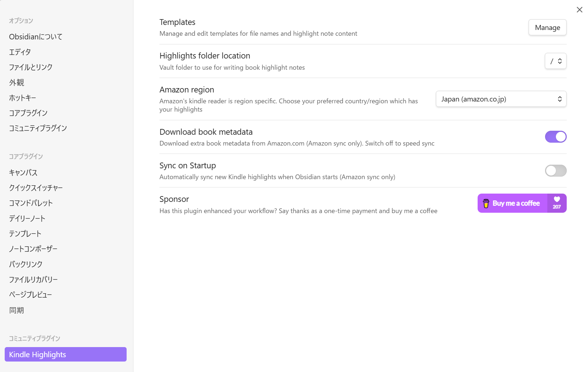Click the Manage templates button

coord(547,27)
